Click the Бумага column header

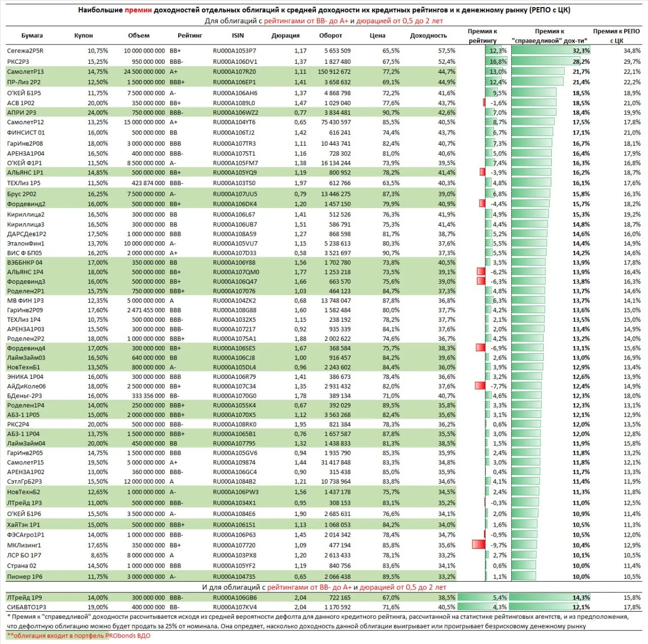point(32,35)
